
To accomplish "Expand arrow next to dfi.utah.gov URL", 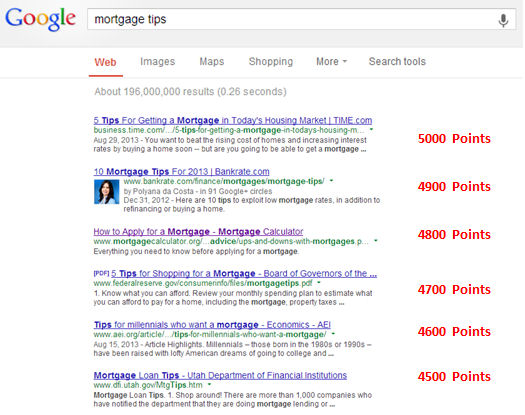I will (209, 385).
